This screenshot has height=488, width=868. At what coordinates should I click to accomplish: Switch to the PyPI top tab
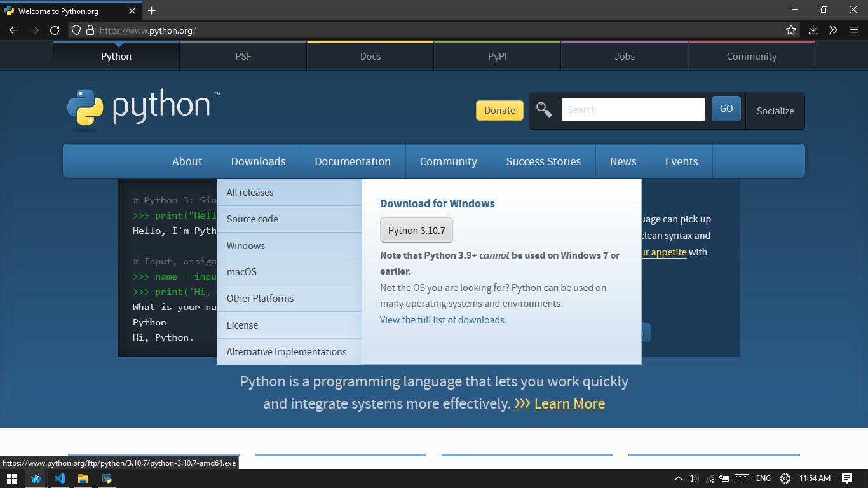[x=498, y=56]
